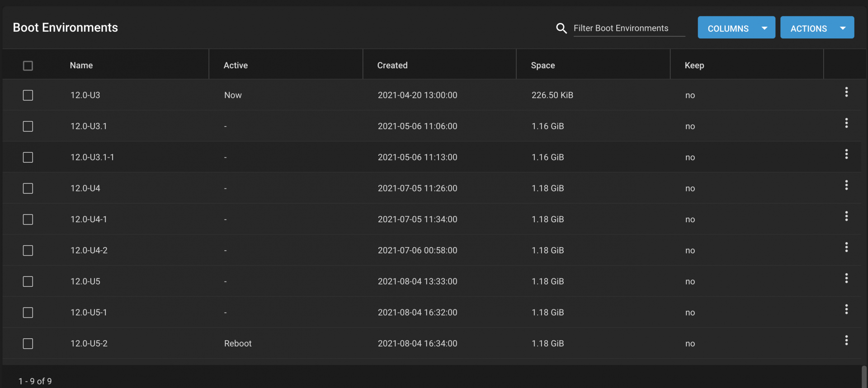Open the options menu for 12.0-U5
Viewport: 868px width, 388px height.
pos(846,278)
